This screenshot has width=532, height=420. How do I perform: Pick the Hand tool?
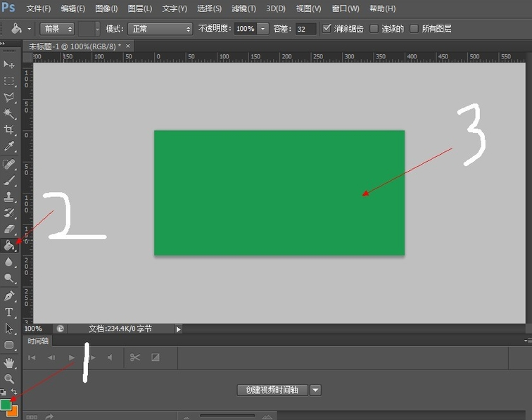pyautogui.click(x=9, y=362)
